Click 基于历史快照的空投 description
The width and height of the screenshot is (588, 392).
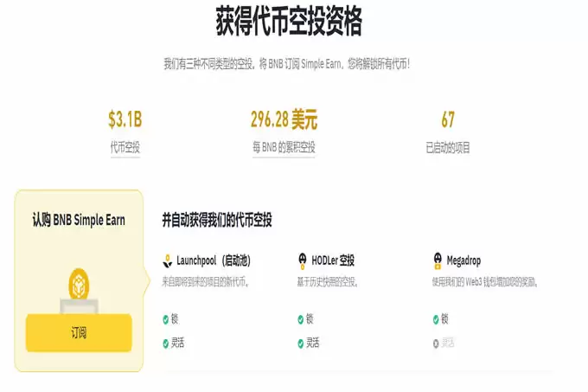328,282
